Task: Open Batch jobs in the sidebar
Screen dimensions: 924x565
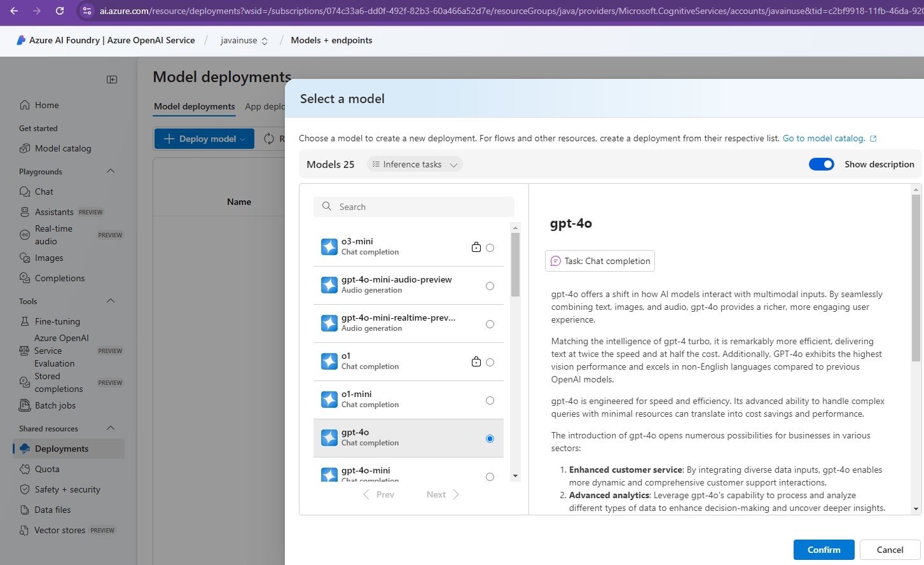Action: pos(69,405)
